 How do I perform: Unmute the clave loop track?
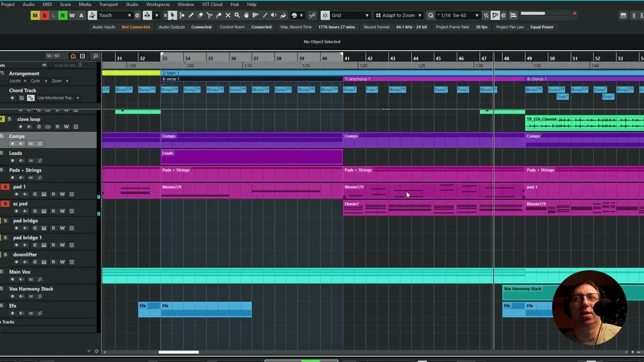click(x=2, y=119)
